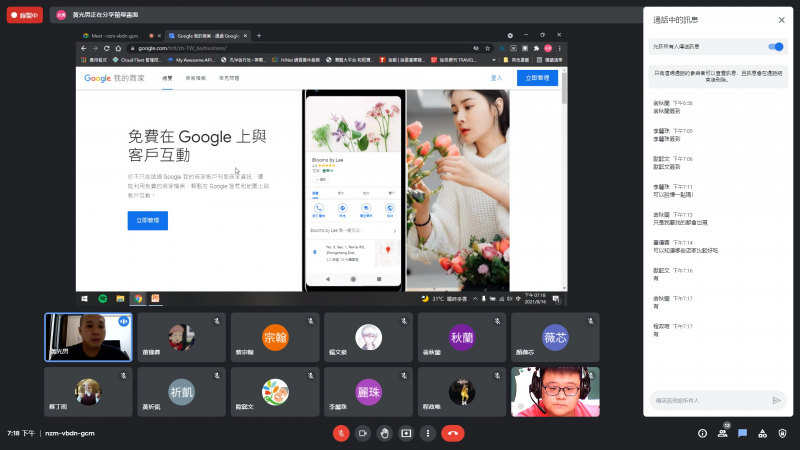Open the Windows notification center icon
Image resolution: width=800 pixels, height=450 pixels.
click(x=556, y=298)
